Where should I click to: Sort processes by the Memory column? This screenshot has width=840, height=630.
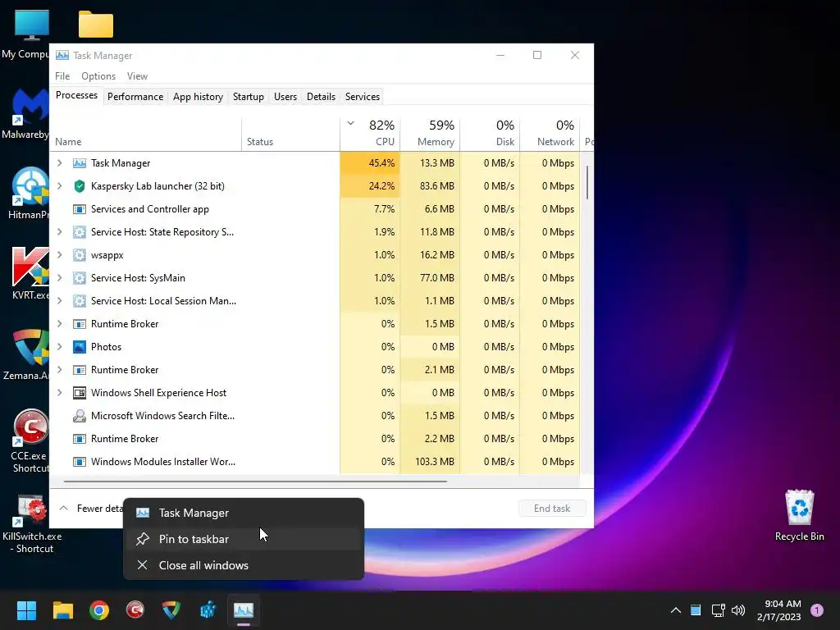430,133
